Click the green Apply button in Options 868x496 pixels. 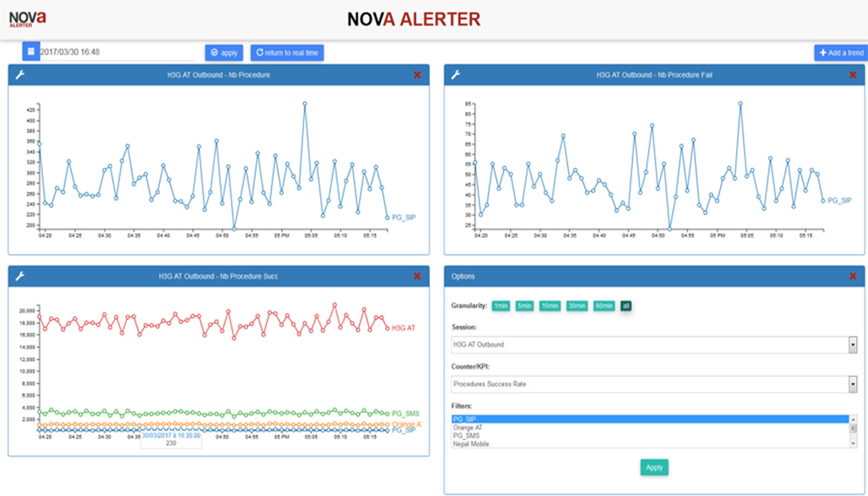point(654,467)
